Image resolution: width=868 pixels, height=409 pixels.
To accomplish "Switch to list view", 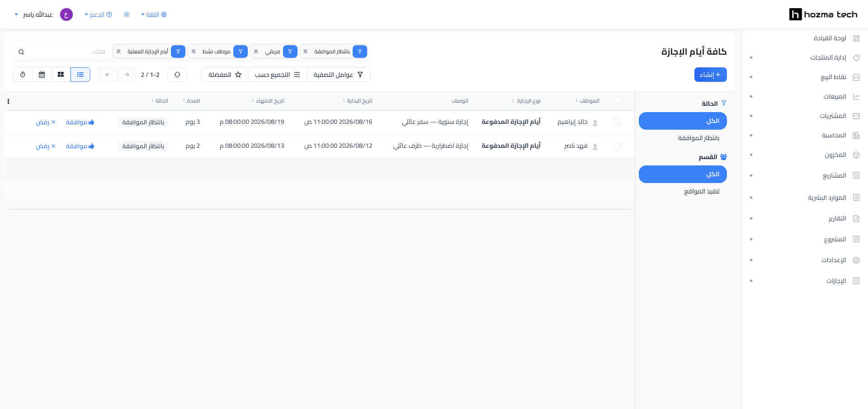I will point(80,75).
